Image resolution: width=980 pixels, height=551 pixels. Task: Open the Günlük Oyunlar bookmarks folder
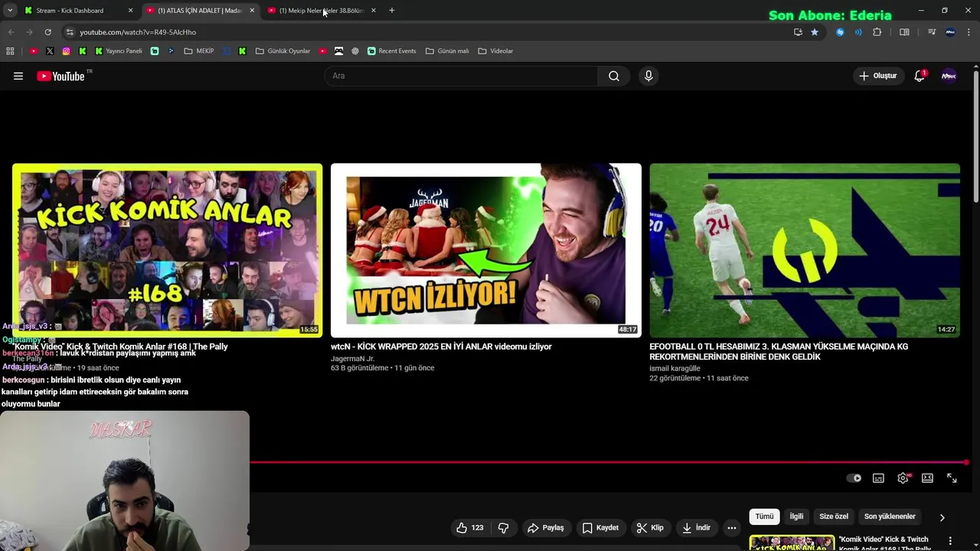(x=283, y=51)
